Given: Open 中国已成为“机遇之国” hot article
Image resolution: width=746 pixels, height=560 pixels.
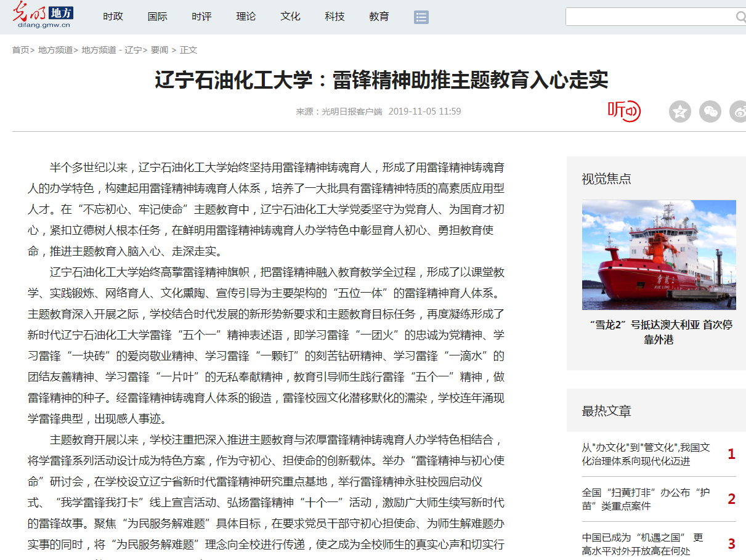Looking at the screenshot, I should pyautogui.click(x=643, y=544).
